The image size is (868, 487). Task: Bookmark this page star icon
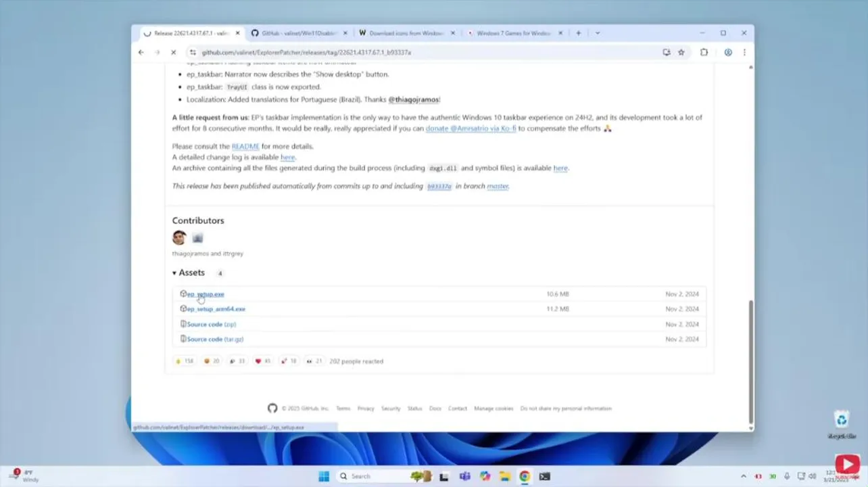pyautogui.click(x=681, y=52)
